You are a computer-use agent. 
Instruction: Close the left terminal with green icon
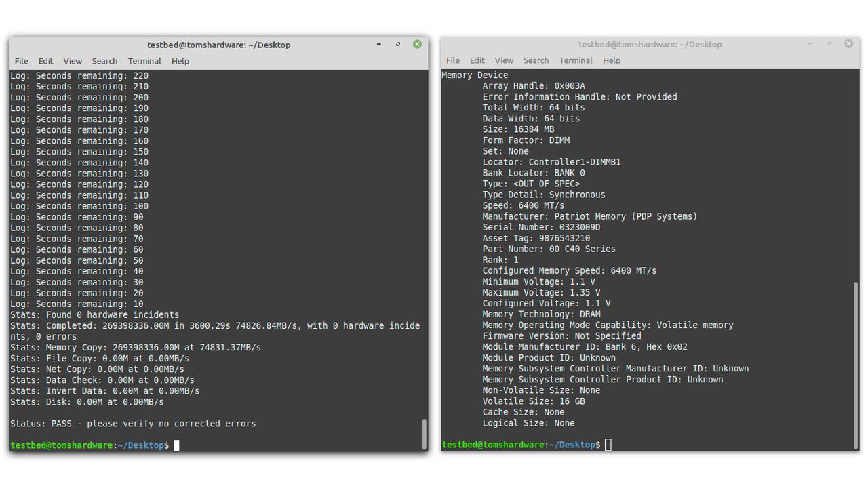coord(417,44)
